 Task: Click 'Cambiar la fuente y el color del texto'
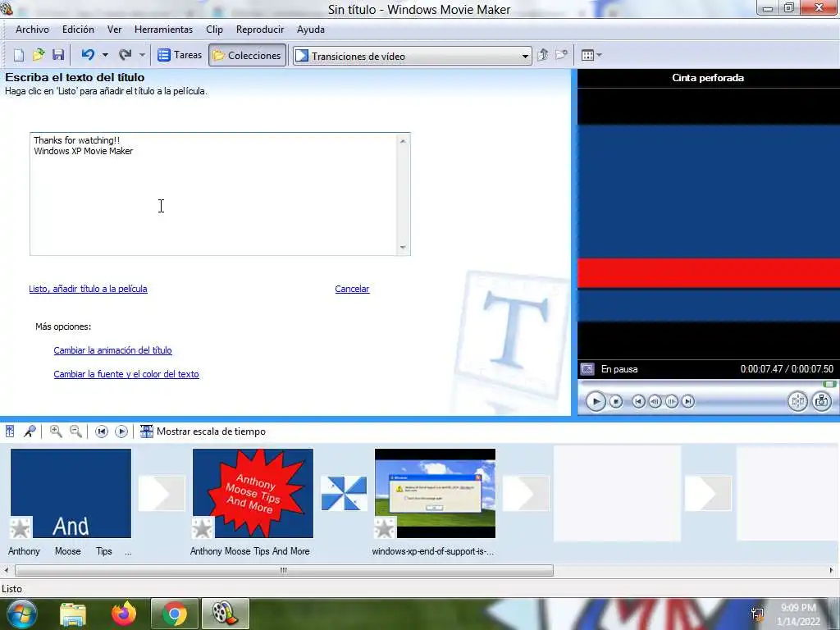(x=126, y=374)
